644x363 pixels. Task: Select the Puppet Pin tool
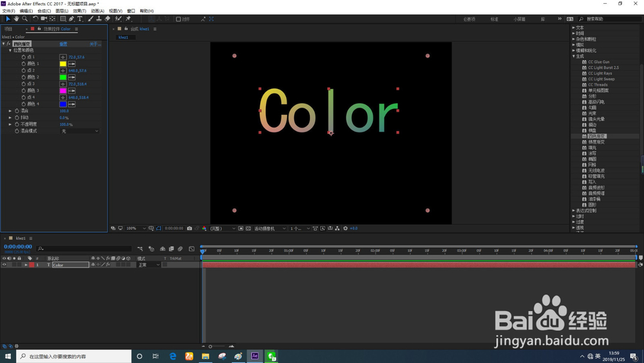pos(128,19)
